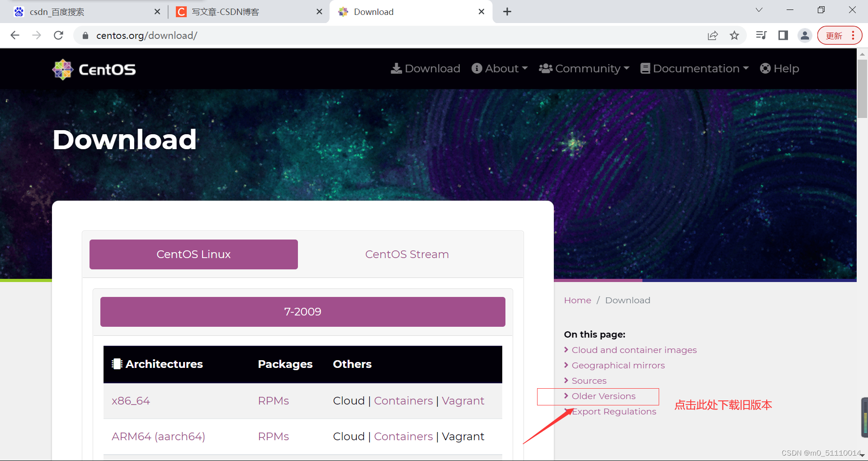Click the 'Packages' column header text

[285, 364]
